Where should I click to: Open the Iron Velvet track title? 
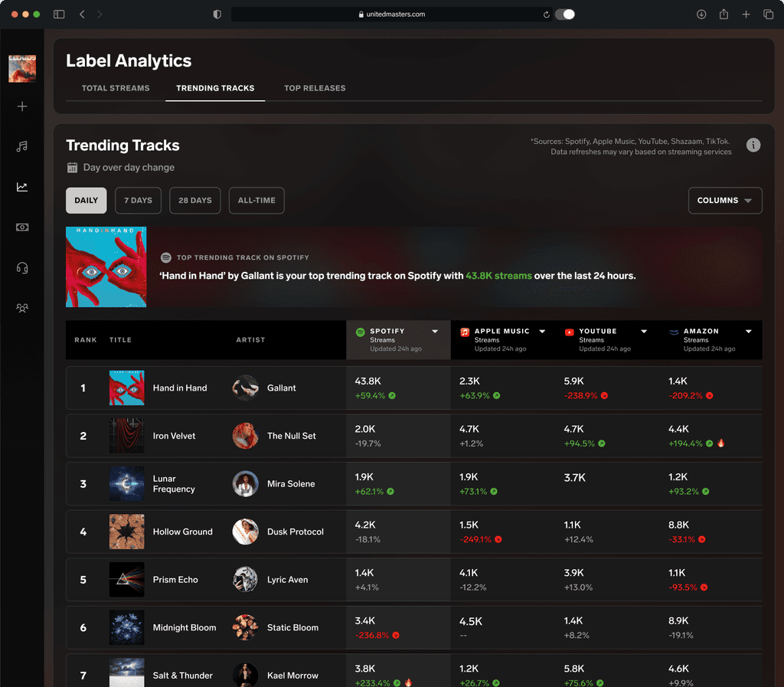click(174, 436)
